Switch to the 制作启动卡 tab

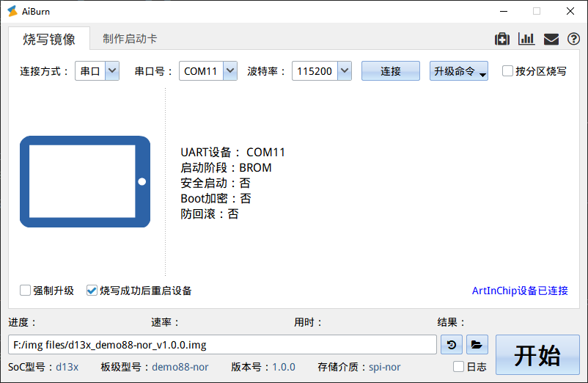pyautogui.click(x=130, y=39)
